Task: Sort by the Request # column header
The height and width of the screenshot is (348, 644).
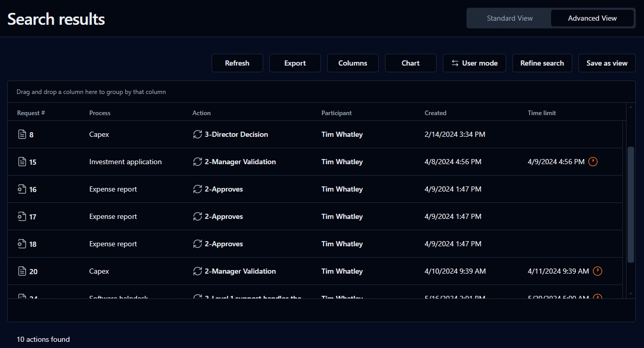Action: pyautogui.click(x=31, y=113)
